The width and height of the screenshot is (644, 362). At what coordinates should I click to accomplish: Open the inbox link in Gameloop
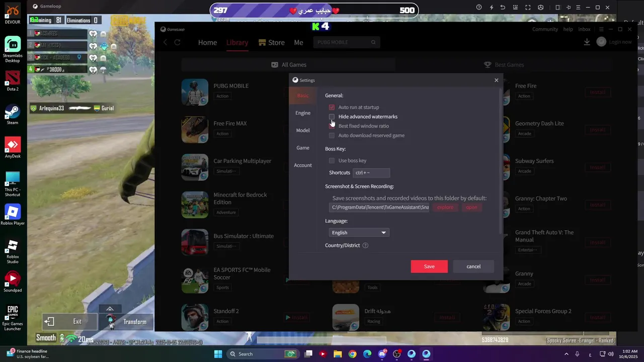pos(584,29)
